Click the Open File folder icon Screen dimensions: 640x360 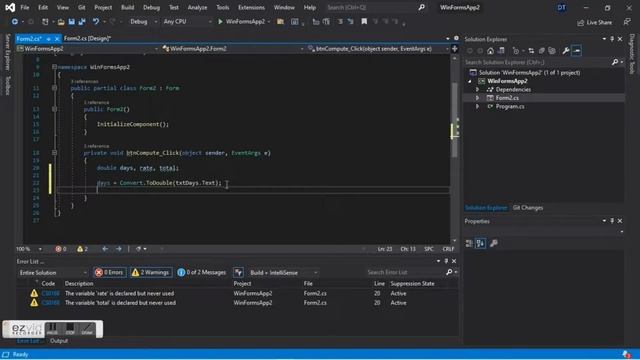click(61, 22)
